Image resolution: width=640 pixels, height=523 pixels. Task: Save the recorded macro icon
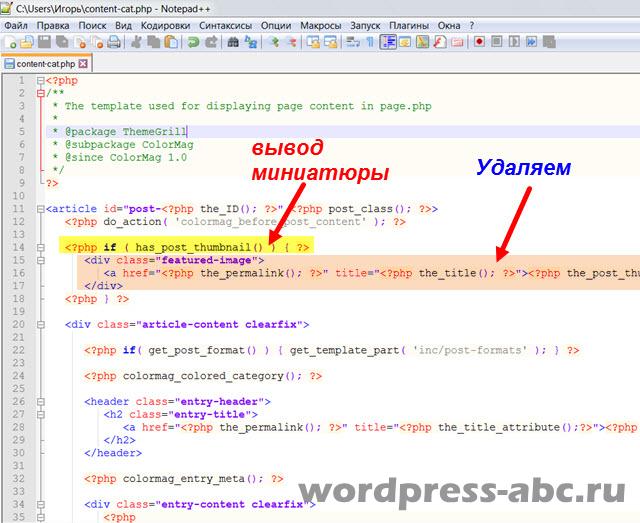pos(549,42)
